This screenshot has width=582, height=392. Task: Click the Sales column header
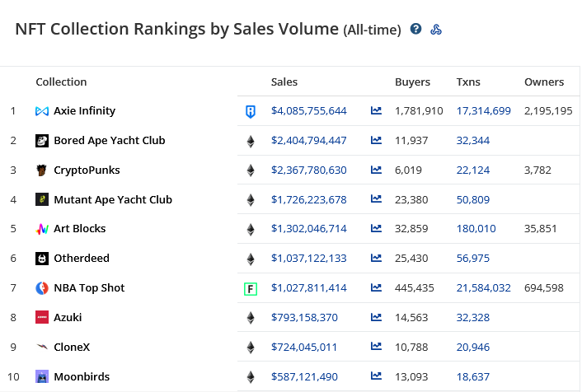pyautogui.click(x=284, y=82)
